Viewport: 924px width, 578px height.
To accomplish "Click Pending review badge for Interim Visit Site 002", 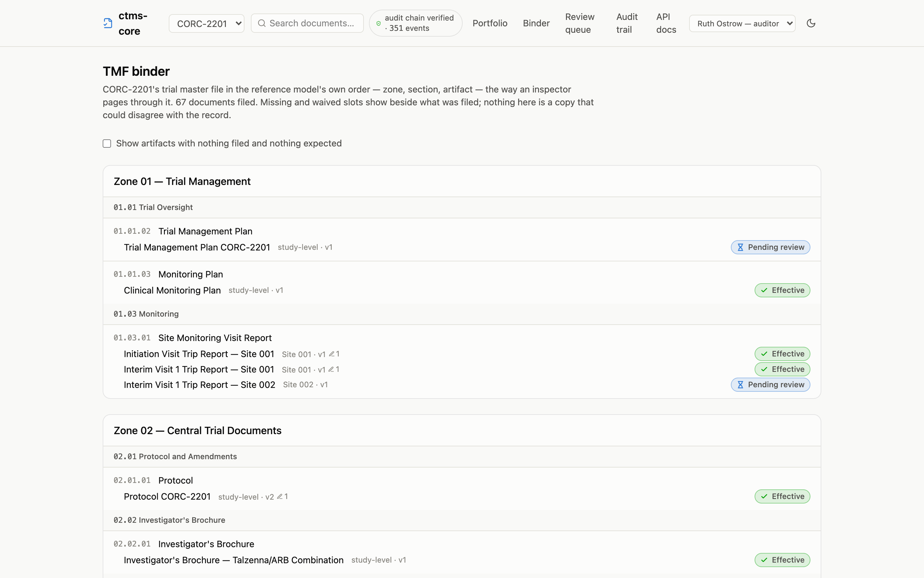I will pos(771,385).
